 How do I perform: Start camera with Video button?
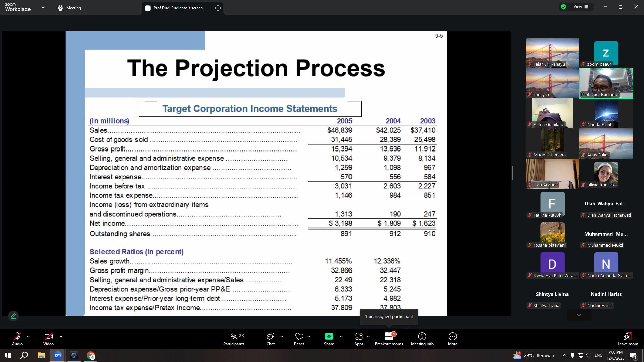coord(48,339)
